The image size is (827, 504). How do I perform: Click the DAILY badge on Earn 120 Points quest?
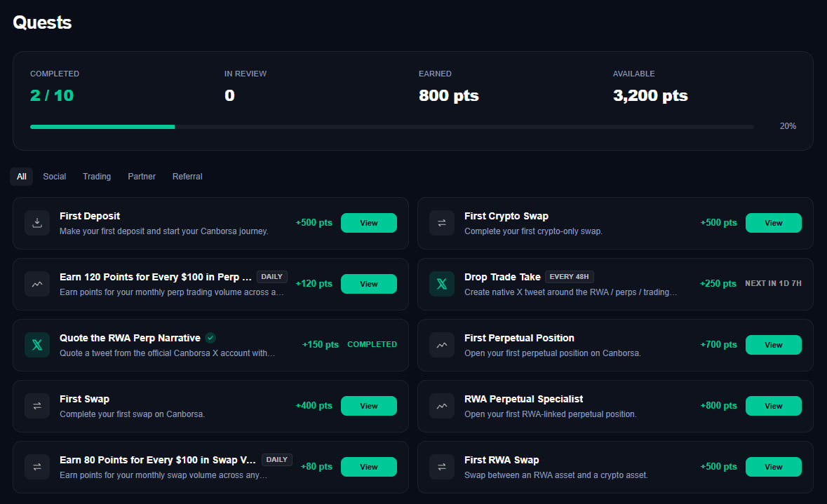(x=271, y=277)
